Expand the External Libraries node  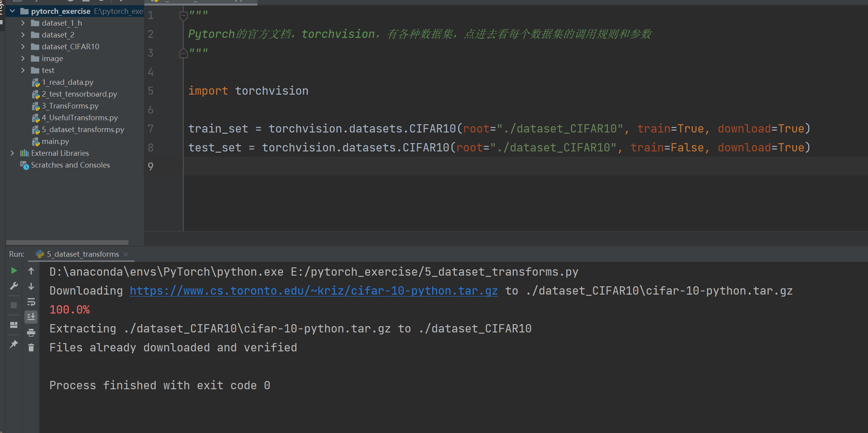12,153
